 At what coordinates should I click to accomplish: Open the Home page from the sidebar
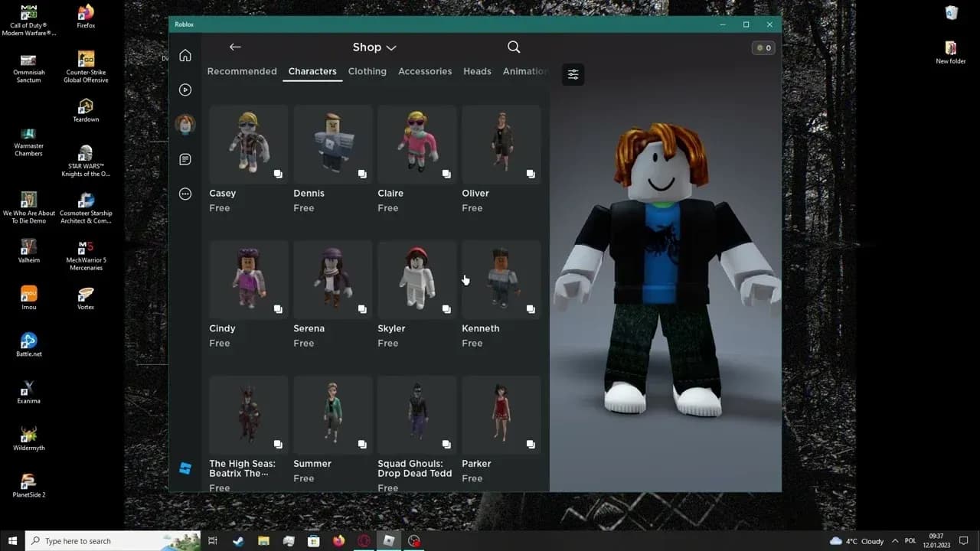pyautogui.click(x=185, y=55)
